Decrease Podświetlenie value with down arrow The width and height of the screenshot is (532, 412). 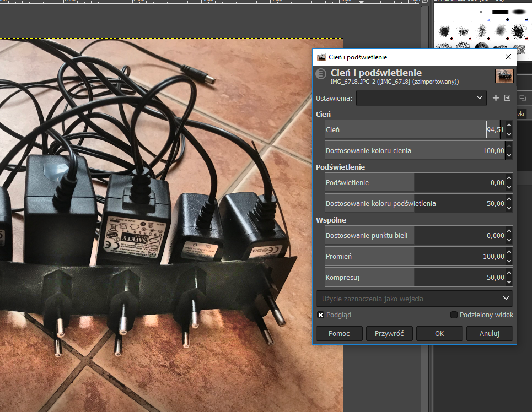click(509, 187)
